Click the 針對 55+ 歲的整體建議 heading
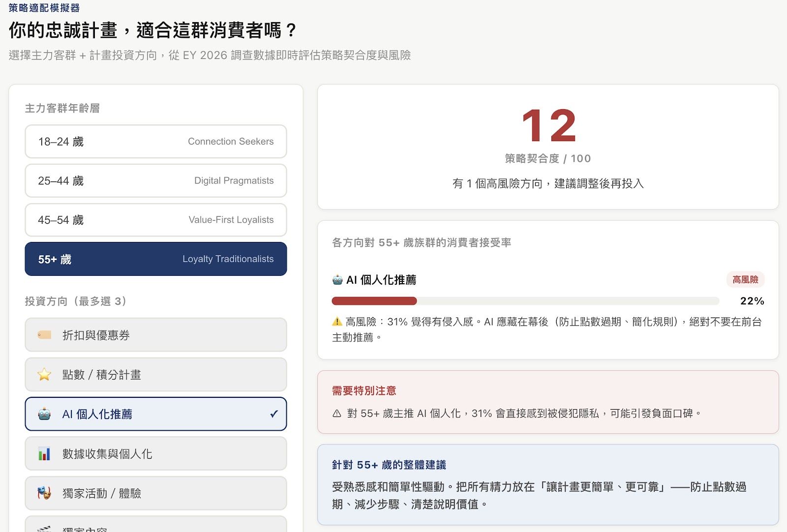The image size is (787, 532). point(389,465)
